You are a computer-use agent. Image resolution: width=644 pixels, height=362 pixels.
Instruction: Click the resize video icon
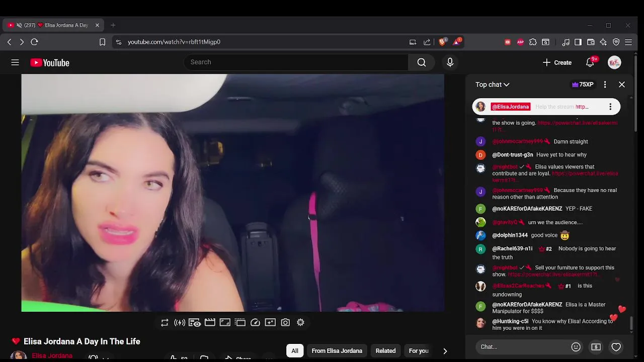(225, 323)
